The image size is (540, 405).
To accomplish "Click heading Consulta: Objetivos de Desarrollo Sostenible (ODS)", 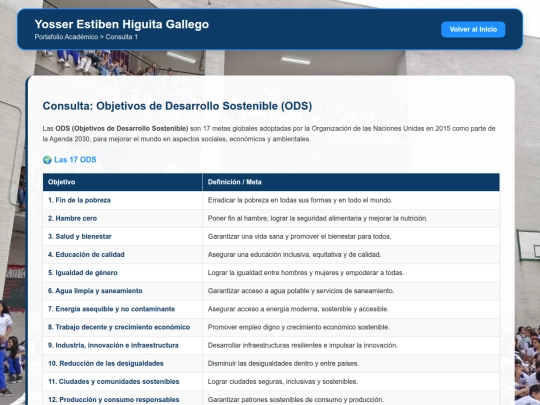I will (177, 106).
